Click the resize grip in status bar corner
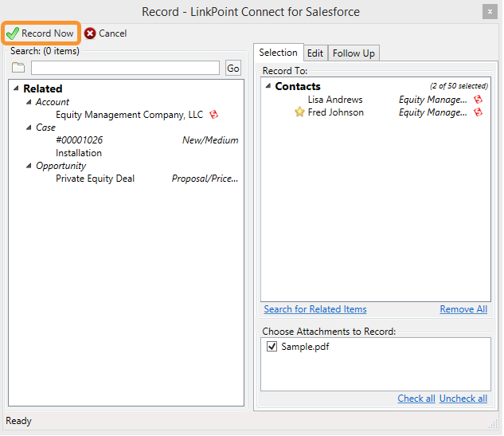This screenshot has height=436, width=504. (493, 425)
